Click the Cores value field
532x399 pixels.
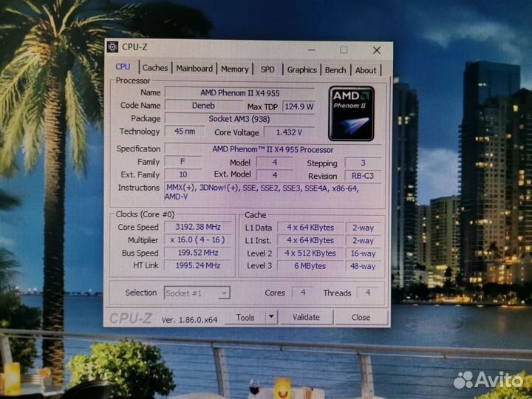click(303, 293)
